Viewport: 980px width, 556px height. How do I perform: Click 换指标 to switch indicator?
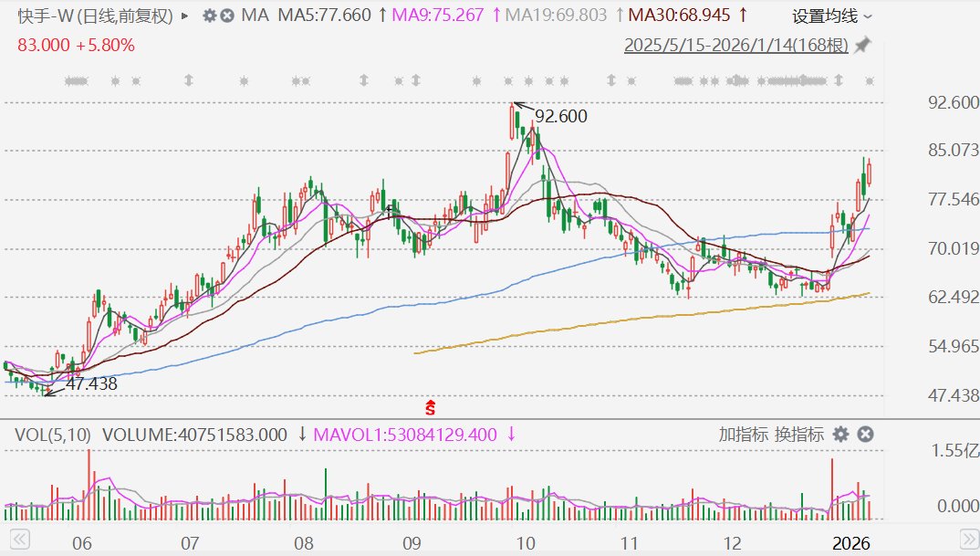coord(799,435)
